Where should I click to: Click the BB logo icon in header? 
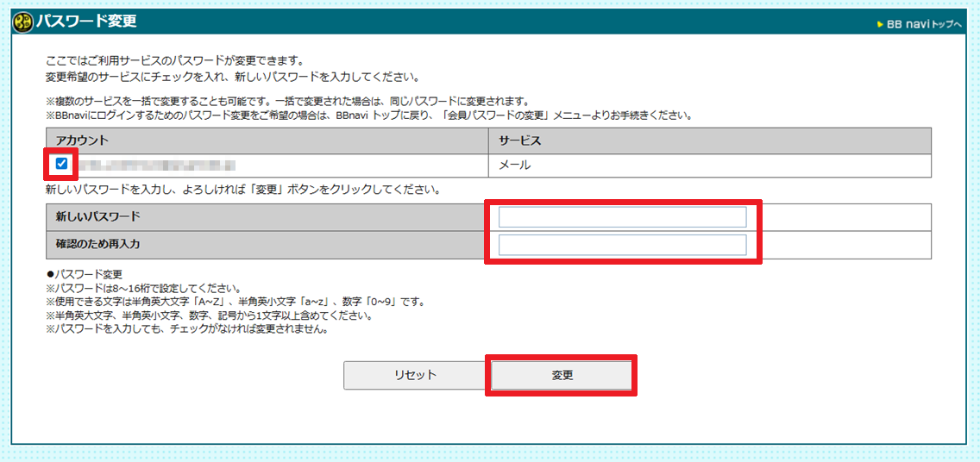pyautogui.click(x=23, y=22)
